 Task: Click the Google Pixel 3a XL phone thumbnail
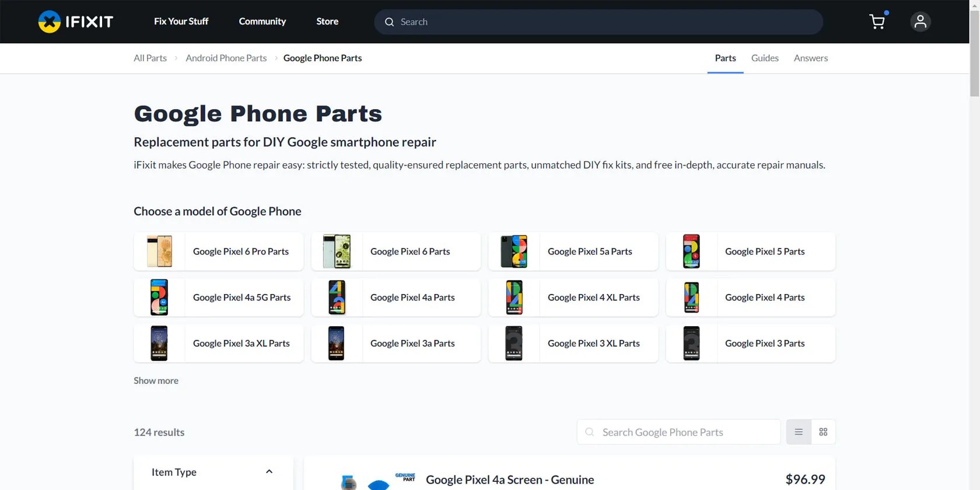coord(159,343)
